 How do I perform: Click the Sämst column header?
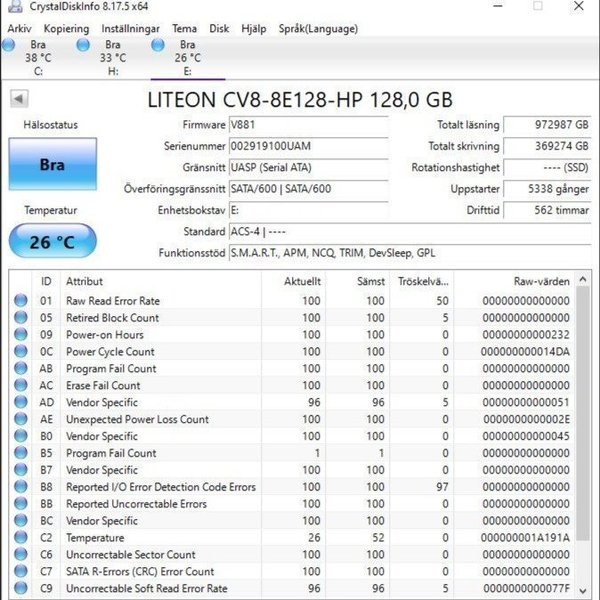tap(357, 281)
